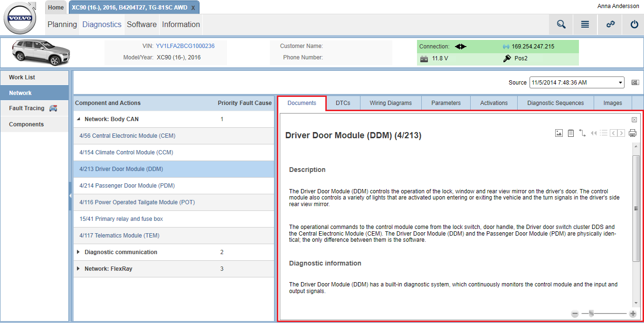Image resolution: width=644 pixels, height=323 pixels.
Task: Open the Planning menu
Action: [x=62, y=25]
